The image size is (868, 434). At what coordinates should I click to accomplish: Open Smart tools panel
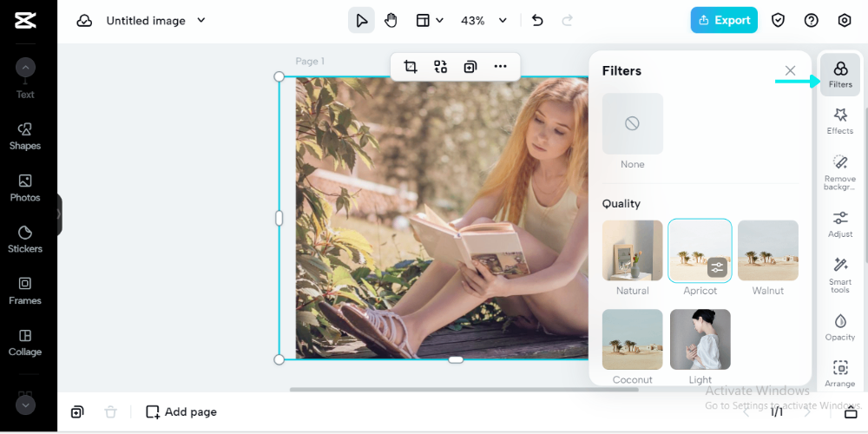tap(839, 274)
